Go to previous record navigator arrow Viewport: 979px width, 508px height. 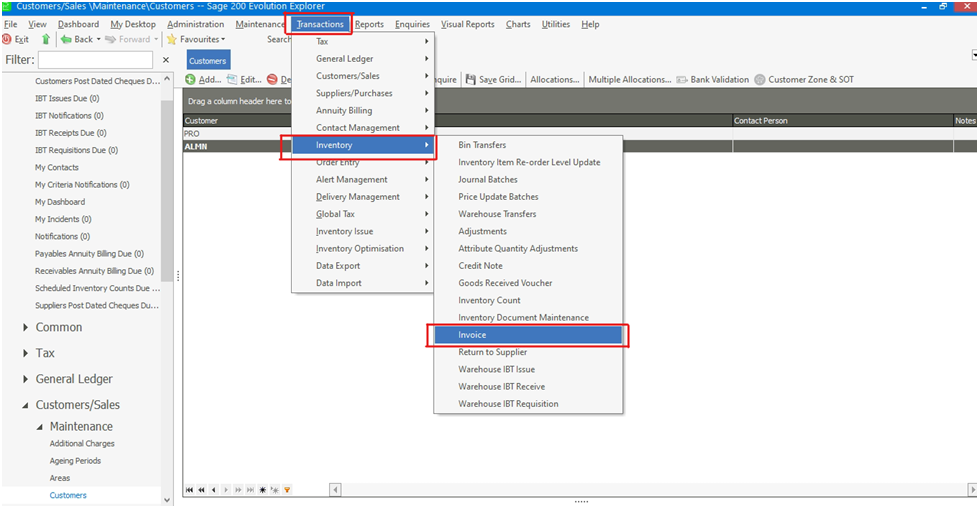click(214, 490)
